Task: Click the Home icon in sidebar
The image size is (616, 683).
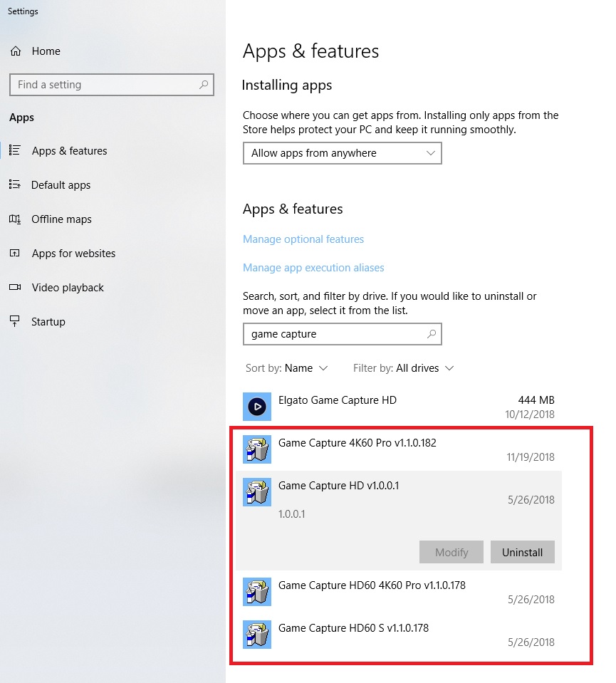Action: [15, 51]
